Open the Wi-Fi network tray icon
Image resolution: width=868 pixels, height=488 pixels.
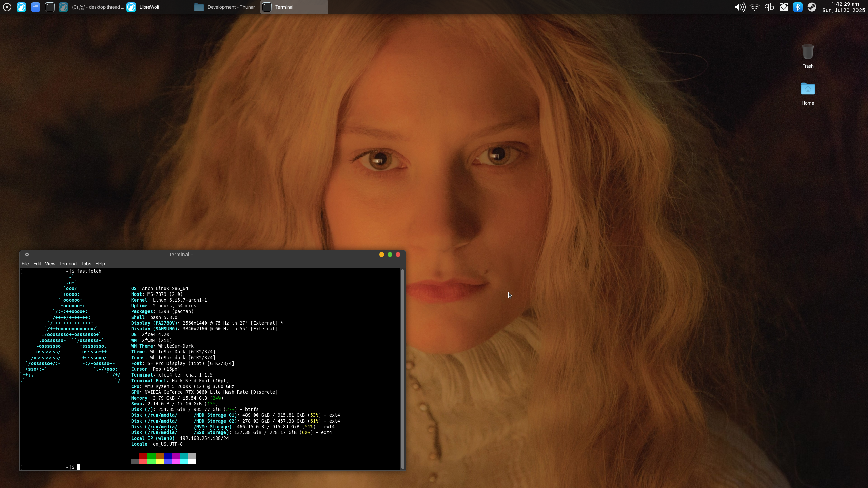(x=755, y=7)
